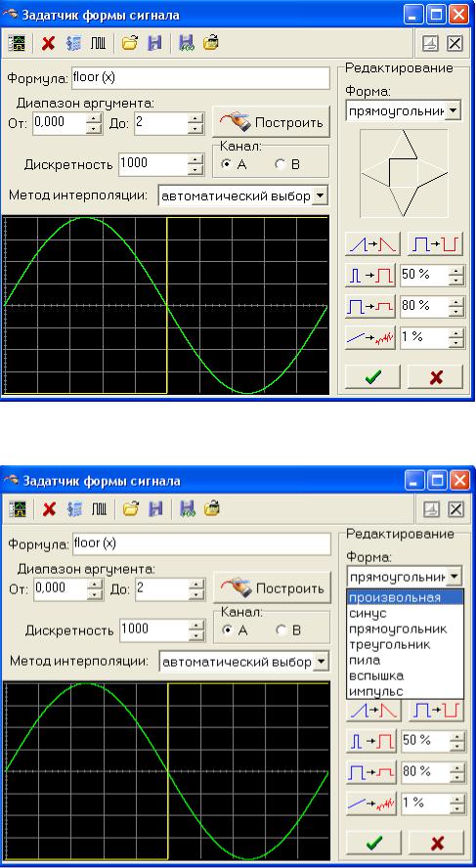
Task: Click add-noise button beside 1 % in lower window
Action: pyautogui.click(x=370, y=803)
